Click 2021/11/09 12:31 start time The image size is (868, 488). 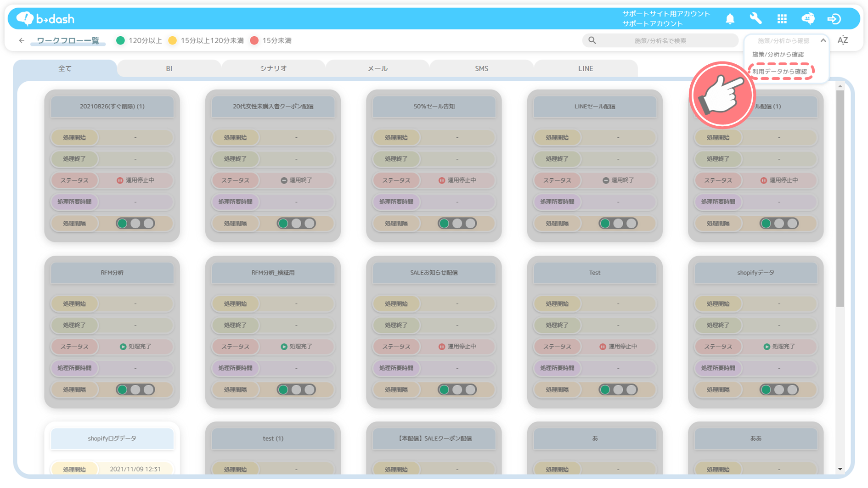(135, 469)
